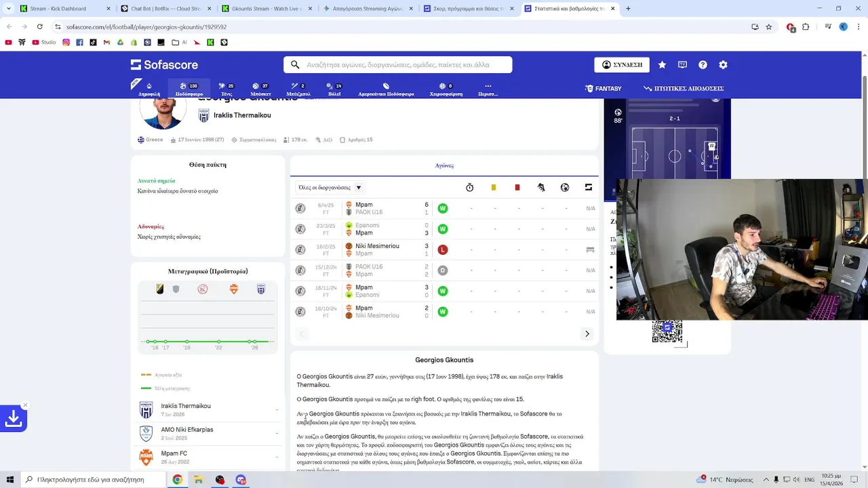This screenshot has height=488, width=868.
Task: Click the Iraklis Thermaikou crest in transfer chart
Action: coord(261,289)
